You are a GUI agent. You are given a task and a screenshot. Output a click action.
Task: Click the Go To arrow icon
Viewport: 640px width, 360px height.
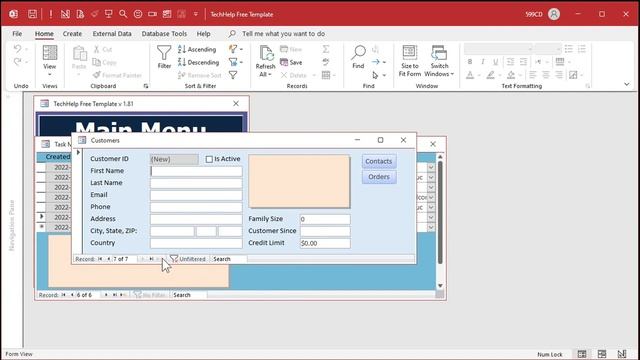coord(376,62)
